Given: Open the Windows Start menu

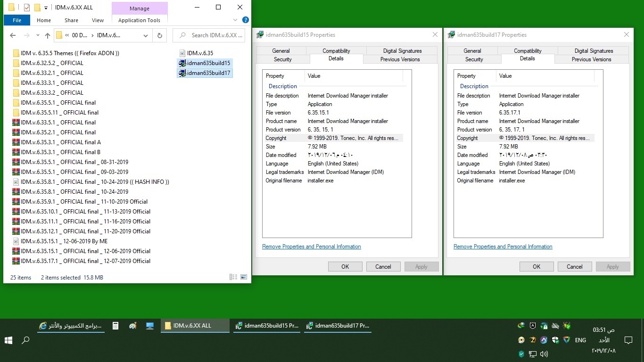Looking at the screenshot, I should click(x=8, y=340).
